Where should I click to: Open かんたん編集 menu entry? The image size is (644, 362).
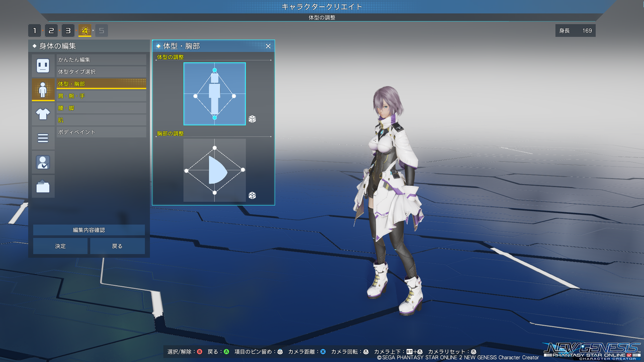(x=101, y=60)
